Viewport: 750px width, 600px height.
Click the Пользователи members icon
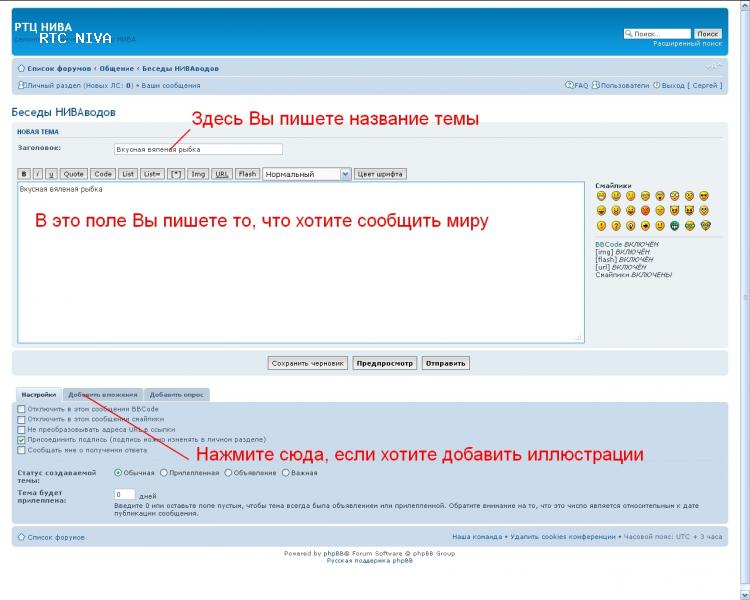click(596, 85)
